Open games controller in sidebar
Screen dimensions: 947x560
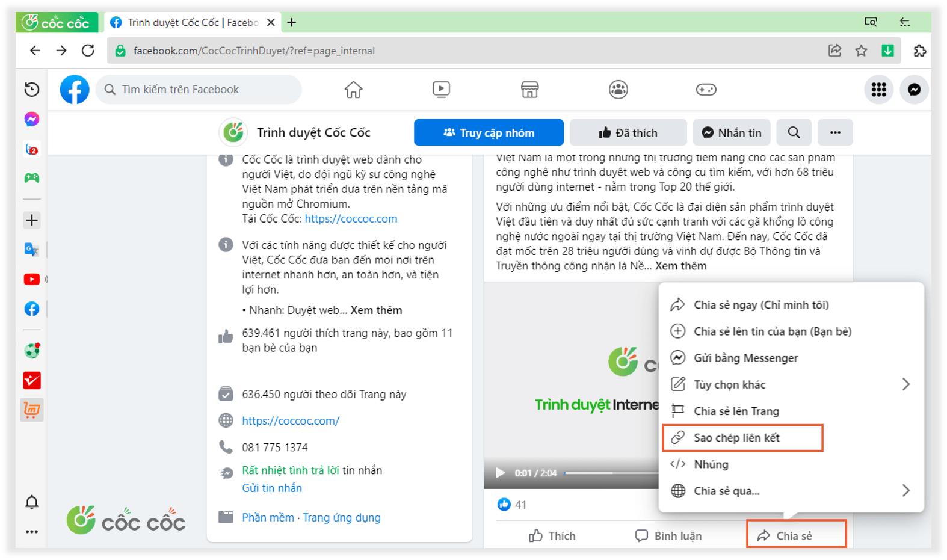point(32,178)
